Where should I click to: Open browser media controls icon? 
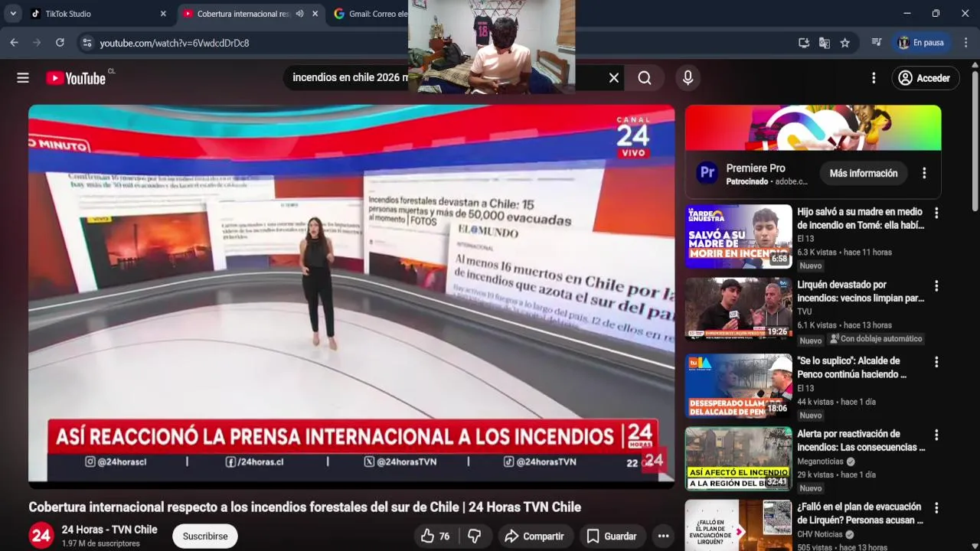tap(877, 43)
